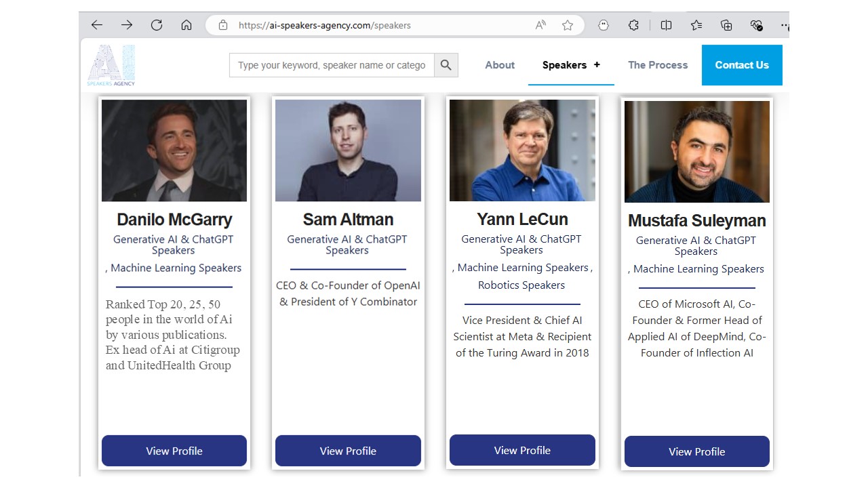Click the AI Speakers Agency logo
Viewport: 868px width, 488px height.
111,65
